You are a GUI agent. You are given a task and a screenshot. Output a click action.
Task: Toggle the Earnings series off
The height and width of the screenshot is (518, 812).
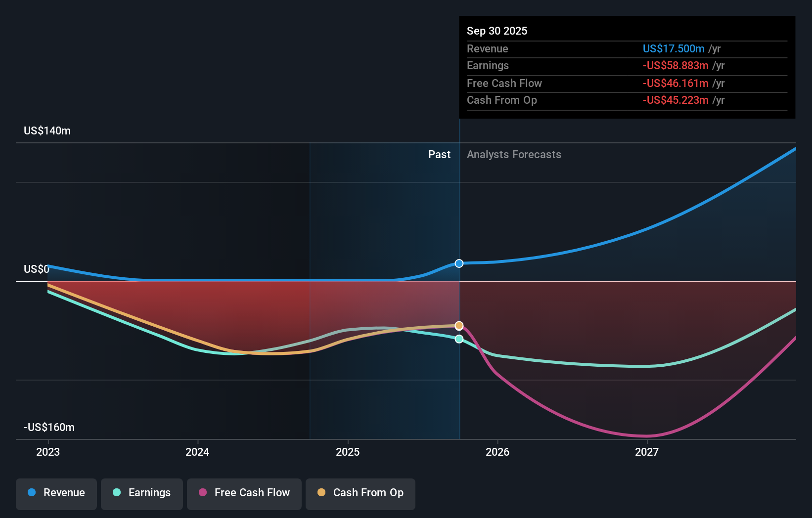pyautogui.click(x=141, y=493)
